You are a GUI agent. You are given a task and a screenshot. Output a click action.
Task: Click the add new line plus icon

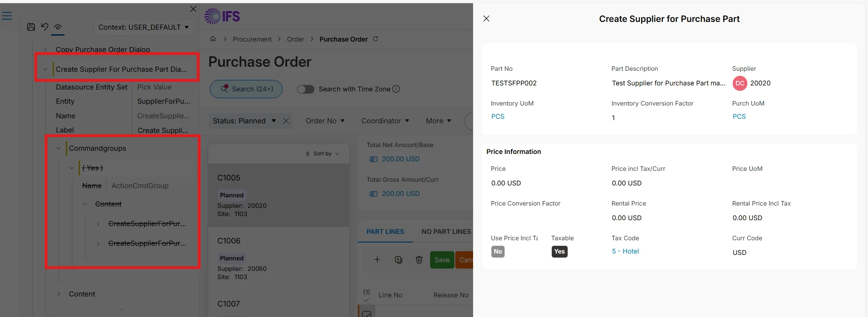click(377, 259)
